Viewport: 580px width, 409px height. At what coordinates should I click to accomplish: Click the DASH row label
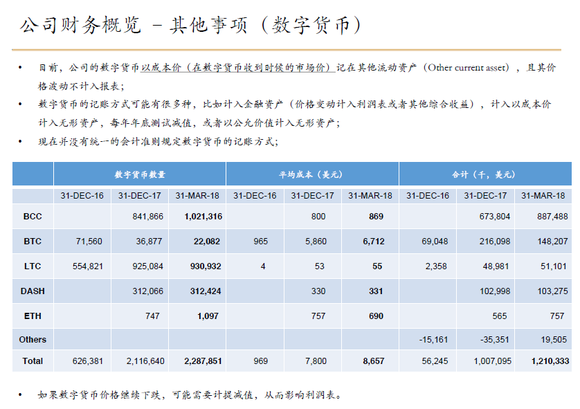(x=33, y=291)
